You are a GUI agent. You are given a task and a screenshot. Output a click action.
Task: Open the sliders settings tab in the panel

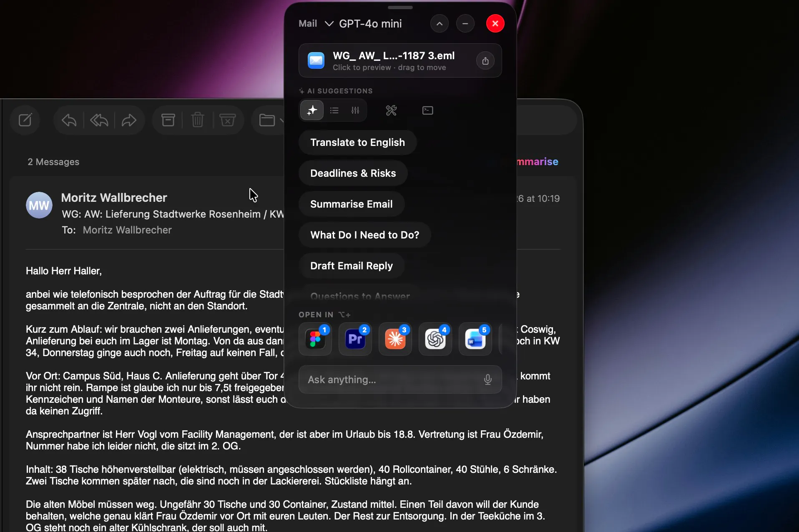click(x=355, y=110)
